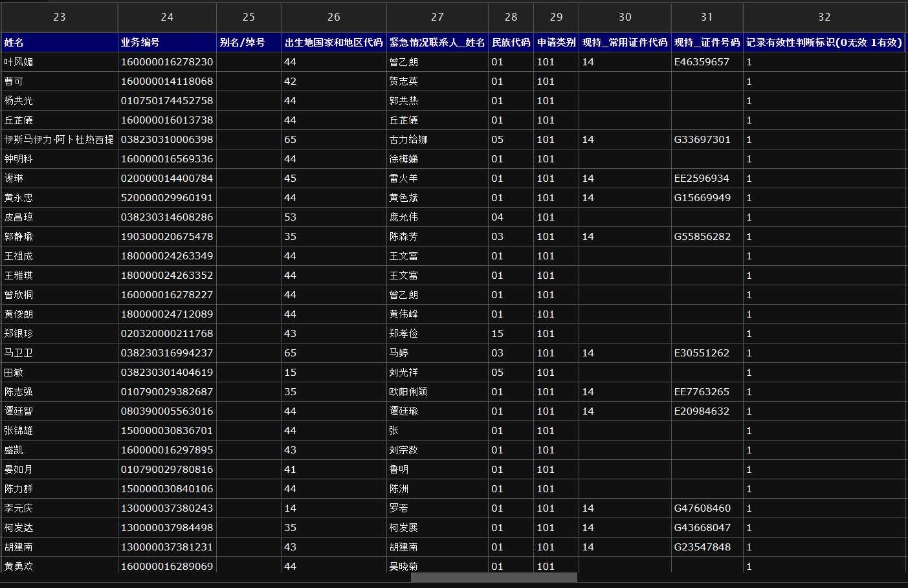Click the 记录有效性判断标识 column header
Viewport: 908px width, 588px height.
point(824,42)
